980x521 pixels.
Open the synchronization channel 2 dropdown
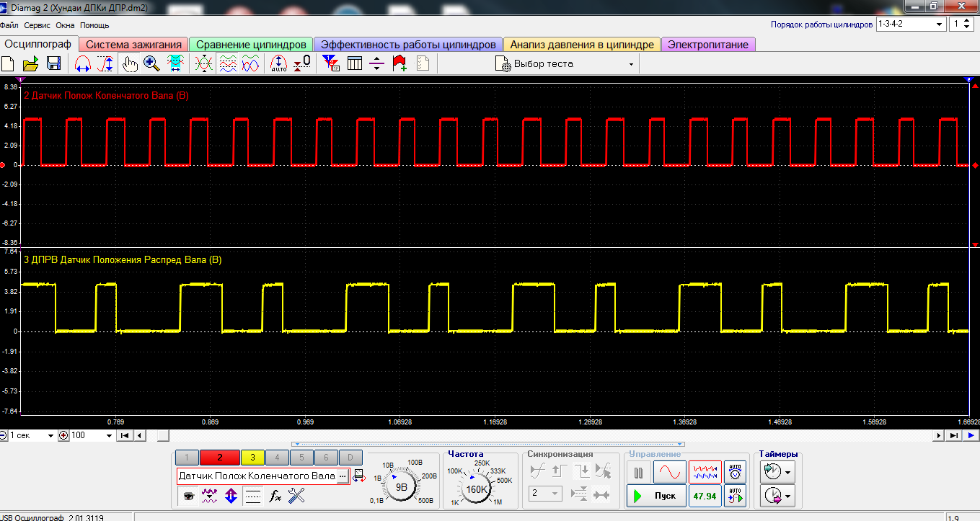pos(545,494)
